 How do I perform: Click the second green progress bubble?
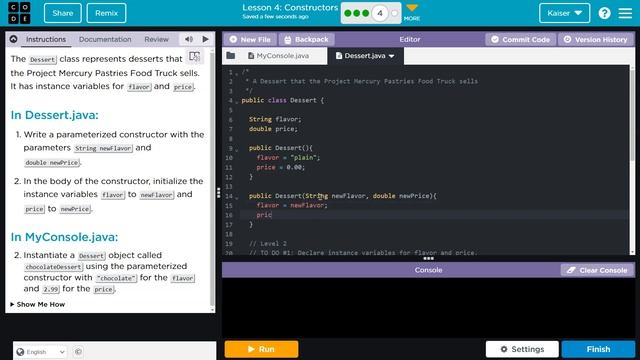click(x=357, y=13)
